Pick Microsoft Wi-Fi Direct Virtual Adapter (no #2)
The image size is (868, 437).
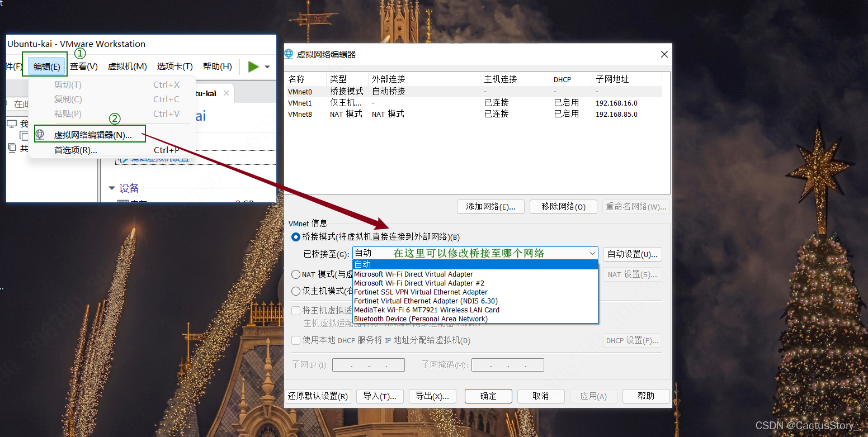point(475,274)
